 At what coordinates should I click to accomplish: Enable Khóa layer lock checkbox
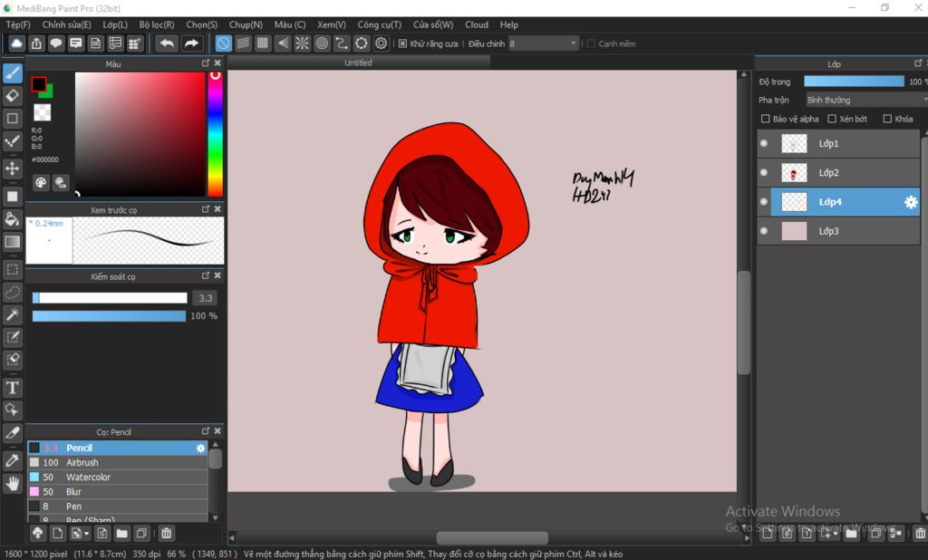887,119
